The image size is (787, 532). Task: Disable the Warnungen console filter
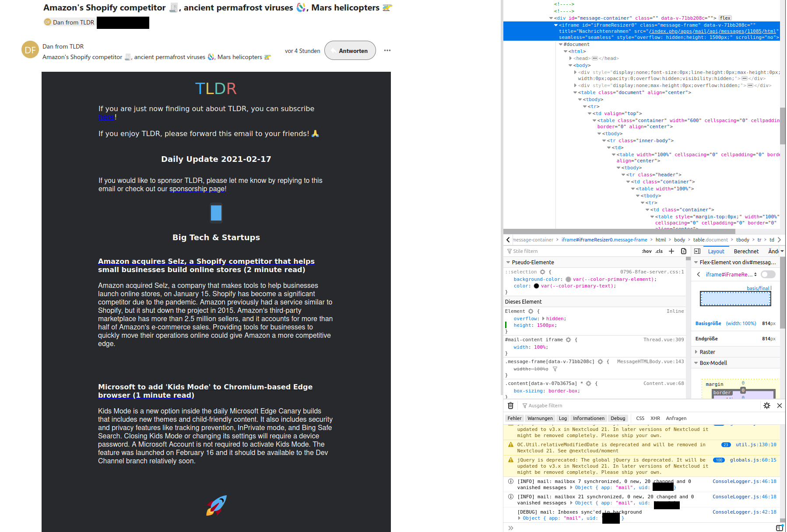(x=540, y=418)
